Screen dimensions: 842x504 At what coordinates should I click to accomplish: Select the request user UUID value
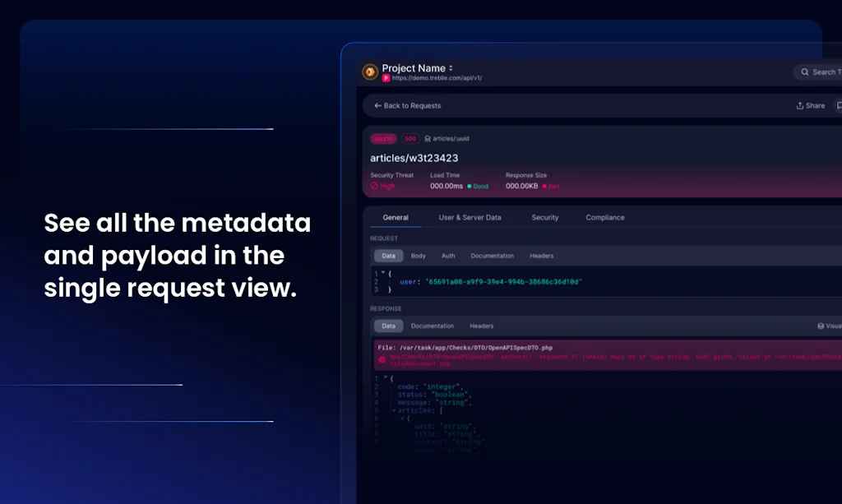504,282
